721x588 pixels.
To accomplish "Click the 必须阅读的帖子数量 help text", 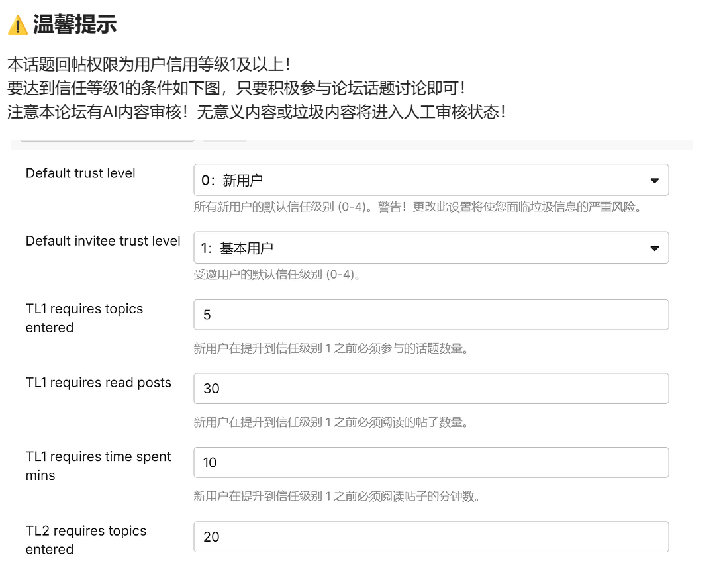I will 331,422.
